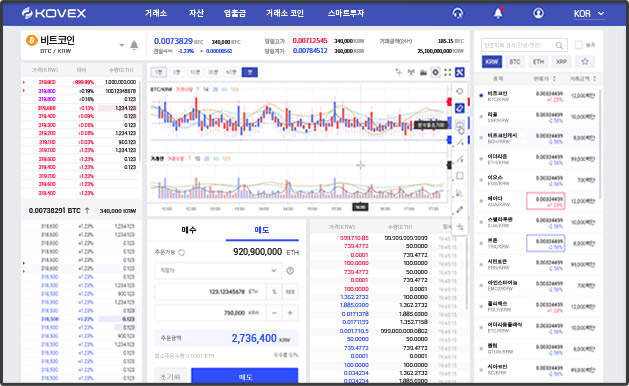Open the 스마트투자 menu
The image size is (629, 386).
345,13
